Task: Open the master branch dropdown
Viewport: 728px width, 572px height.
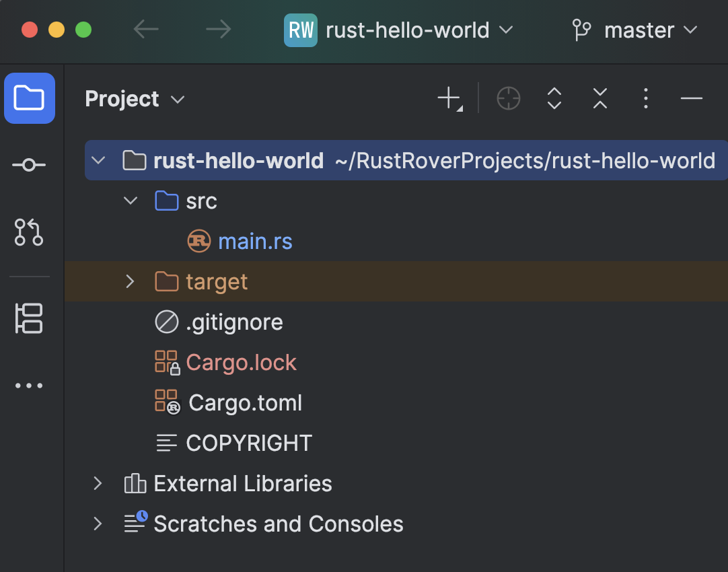Action: pyautogui.click(x=635, y=30)
